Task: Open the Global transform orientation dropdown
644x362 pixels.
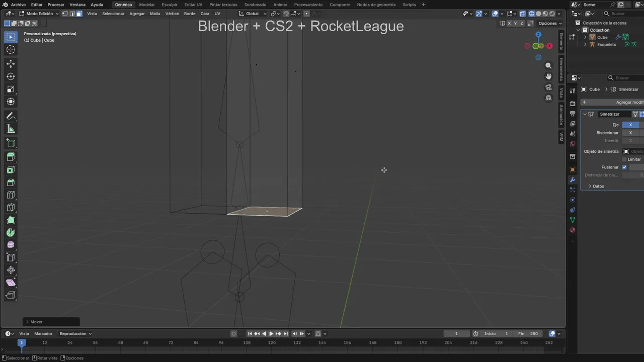Action: (x=252, y=14)
